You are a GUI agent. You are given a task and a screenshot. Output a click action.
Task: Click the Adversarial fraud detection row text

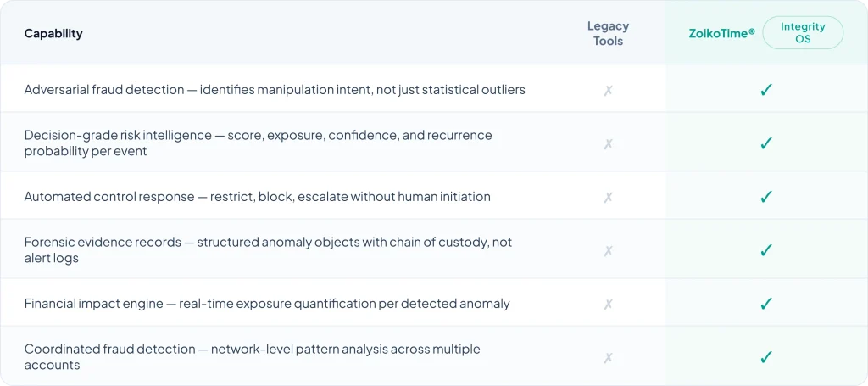(x=275, y=90)
